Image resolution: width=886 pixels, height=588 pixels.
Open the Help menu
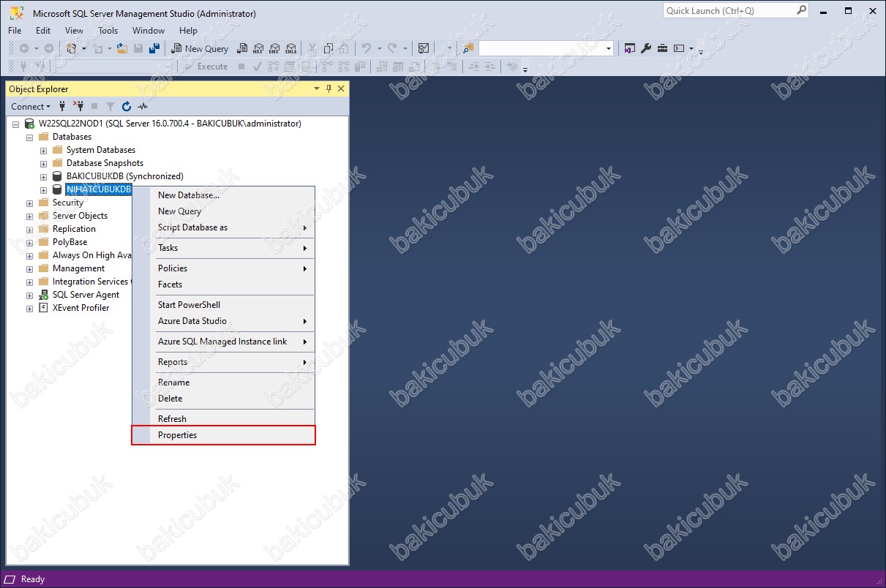pos(188,31)
